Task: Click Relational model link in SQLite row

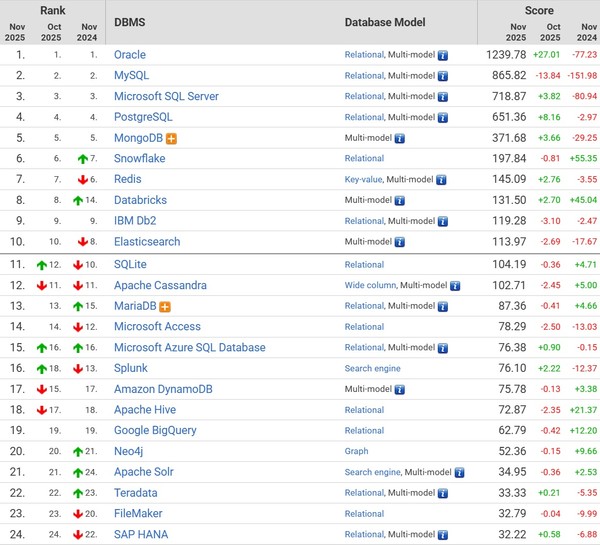Action: click(364, 265)
